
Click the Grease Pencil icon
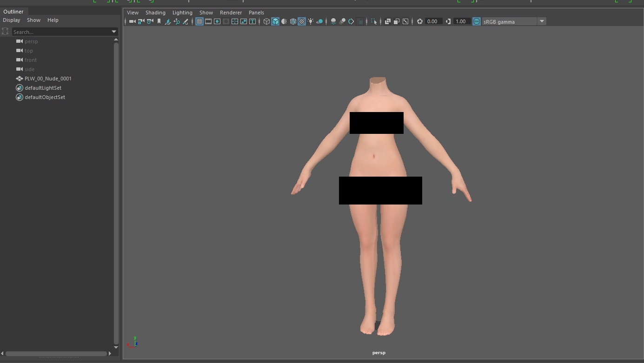186,21
